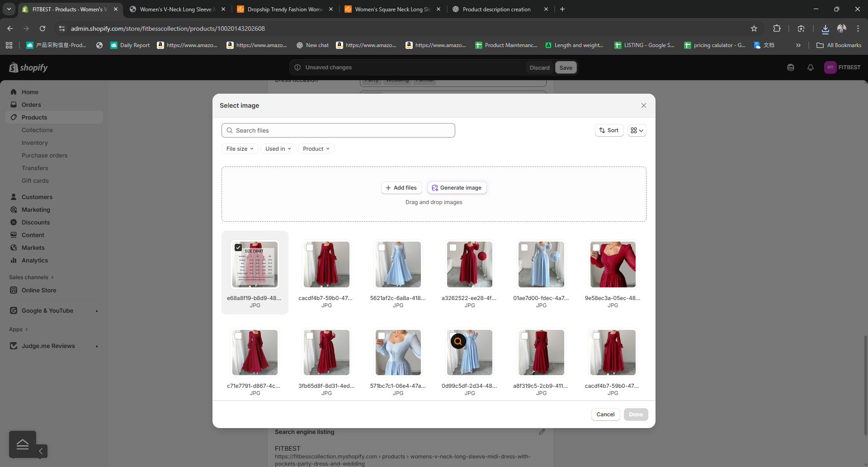The width and height of the screenshot is (868, 467).
Task: Open browser extensions puzzle icon
Action: (777, 29)
